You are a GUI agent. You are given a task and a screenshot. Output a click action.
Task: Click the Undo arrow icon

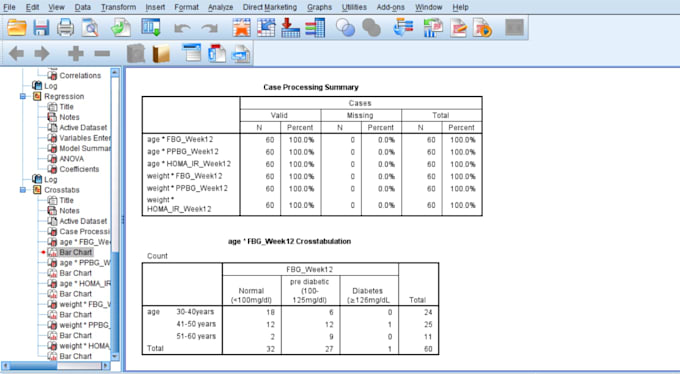click(x=182, y=29)
